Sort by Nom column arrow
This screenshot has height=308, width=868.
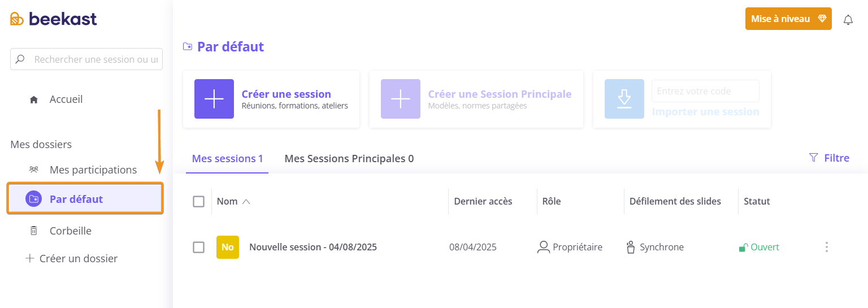click(x=246, y=201)
